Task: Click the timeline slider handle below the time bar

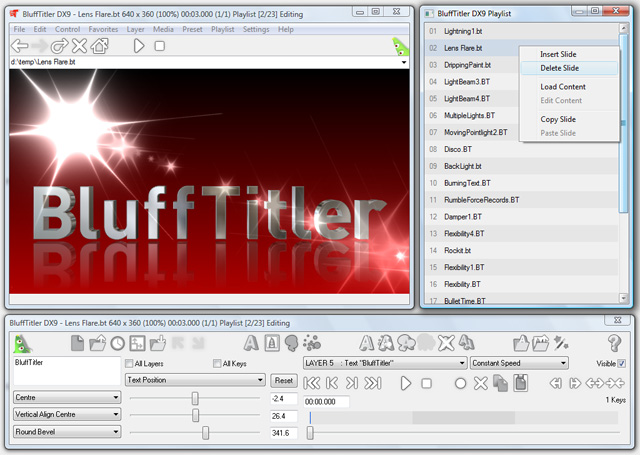Action: [310, 433]
